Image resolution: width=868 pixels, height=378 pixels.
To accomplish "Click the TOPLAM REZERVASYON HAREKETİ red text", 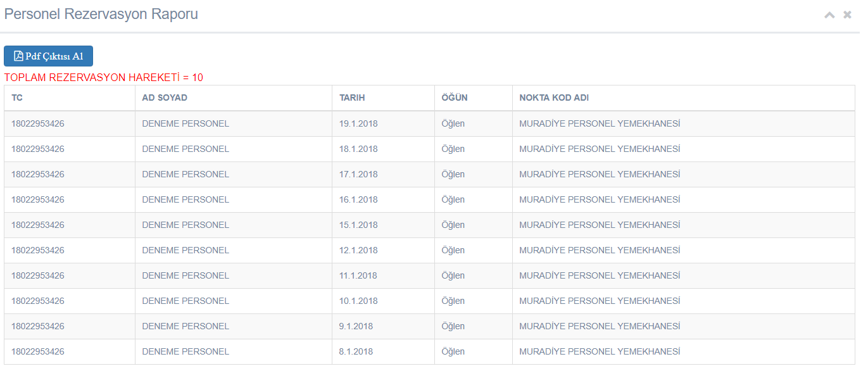I will (x=104, y=77).
